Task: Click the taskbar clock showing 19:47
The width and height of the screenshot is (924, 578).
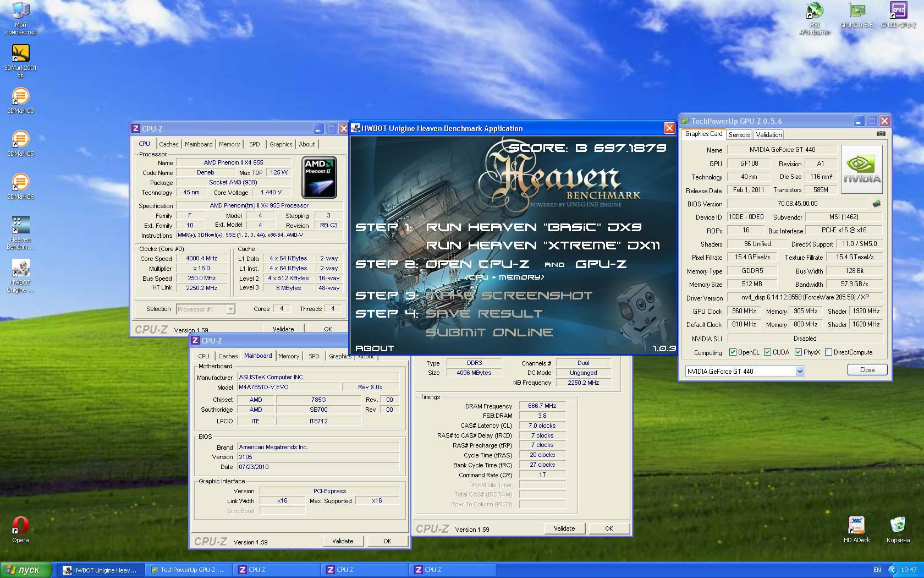Action: click(909, 570)
